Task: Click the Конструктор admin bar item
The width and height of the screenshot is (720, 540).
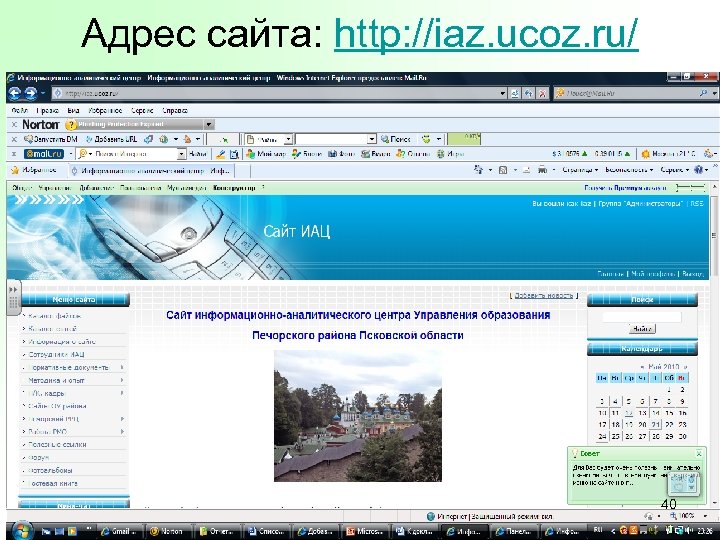Action: point(234,188)
